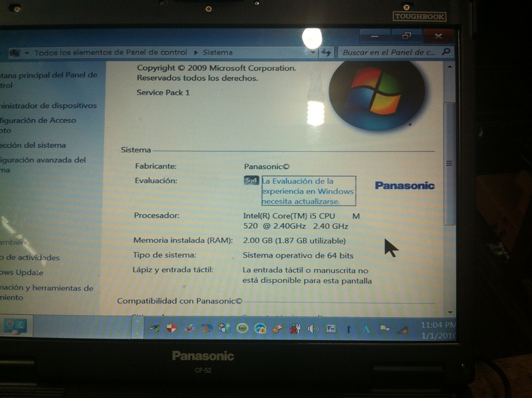Open 'Información y herramientas de rendimiento' link
The height and width of the screenshot is (398, 532).
pos(46,292)
